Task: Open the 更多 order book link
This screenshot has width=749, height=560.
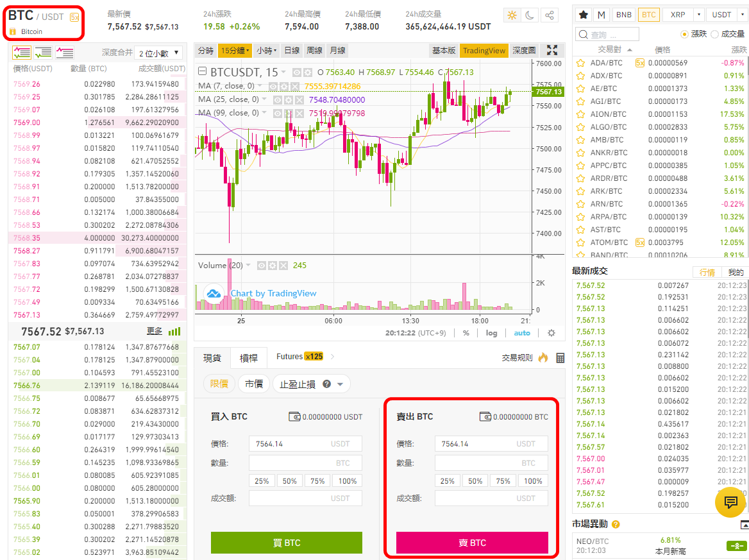Action: [155, 331]
